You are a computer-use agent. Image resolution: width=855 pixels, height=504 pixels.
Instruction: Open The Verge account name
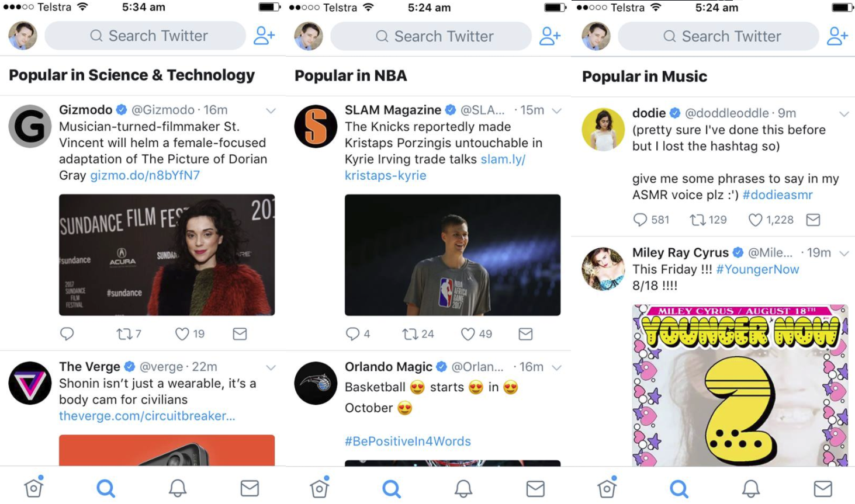[89, 367]
